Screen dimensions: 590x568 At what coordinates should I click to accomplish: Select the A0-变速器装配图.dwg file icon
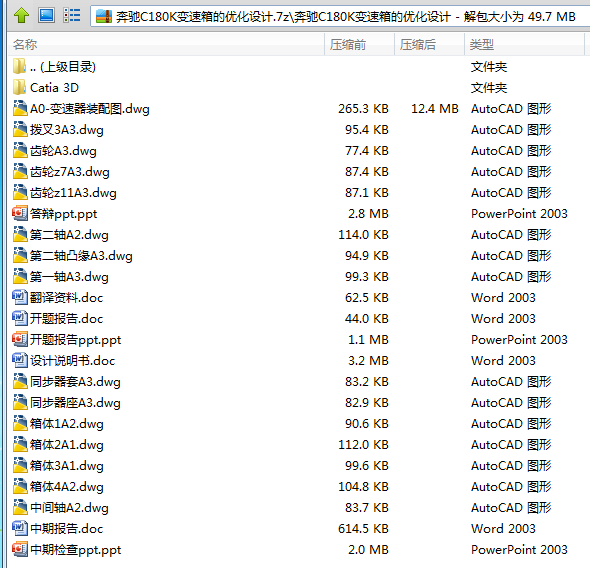(x=20, y=108)
